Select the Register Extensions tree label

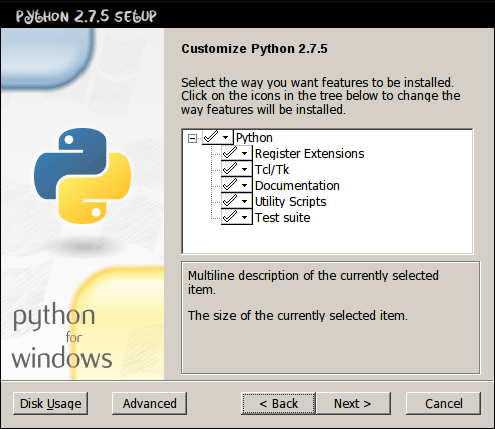(x=309, y=153)
